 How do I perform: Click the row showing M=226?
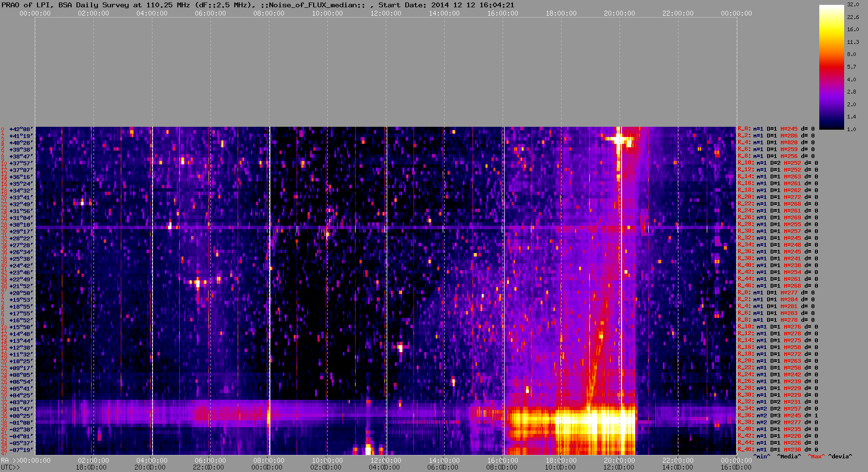778,443
